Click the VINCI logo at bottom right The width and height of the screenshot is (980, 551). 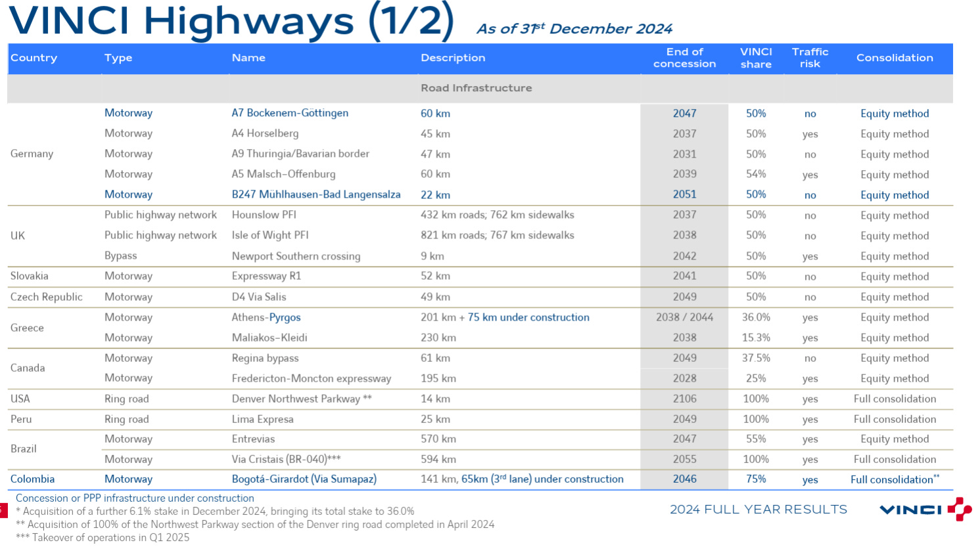click(x=925, y=509)
